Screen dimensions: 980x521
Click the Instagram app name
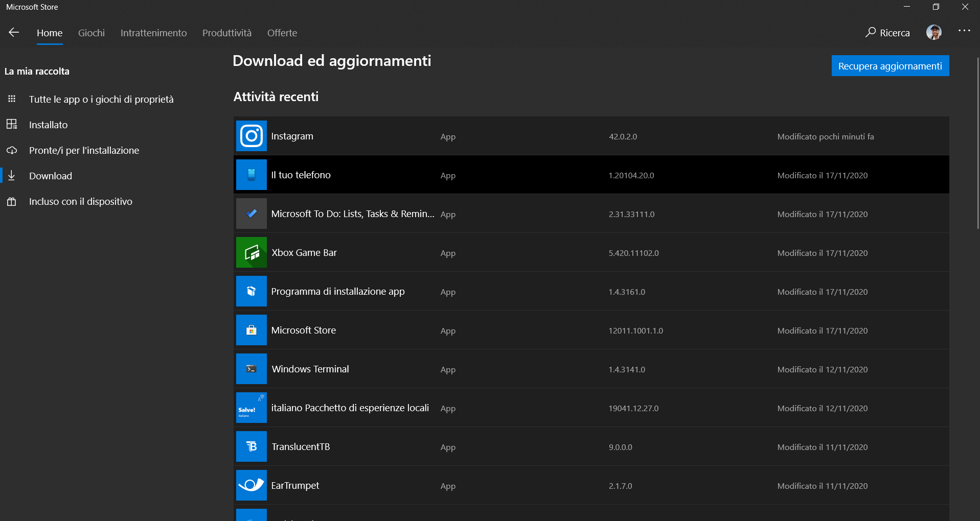[292, 136]
